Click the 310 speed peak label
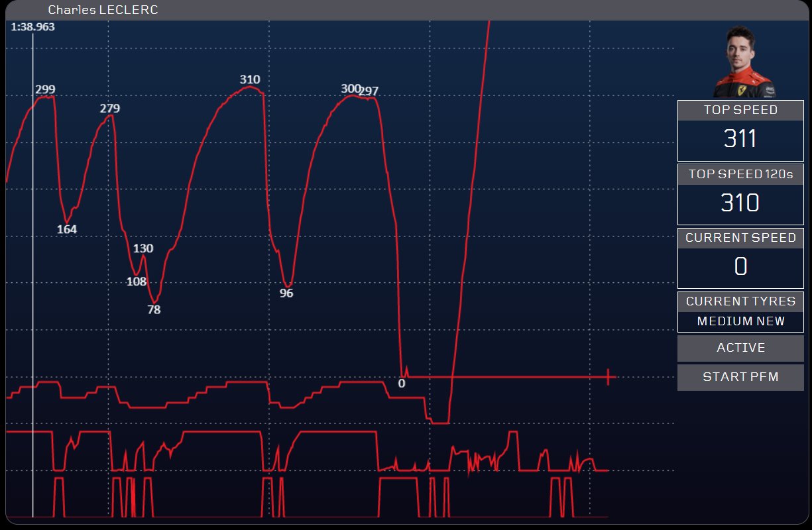The width and height of the screenshot is (812, 530). [250, 79]
